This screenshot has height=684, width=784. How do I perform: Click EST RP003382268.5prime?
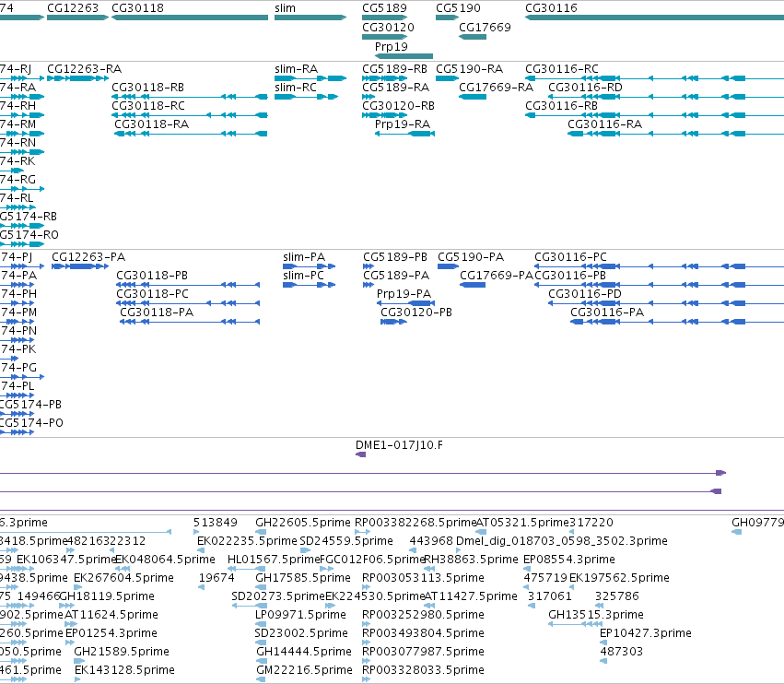415,523
